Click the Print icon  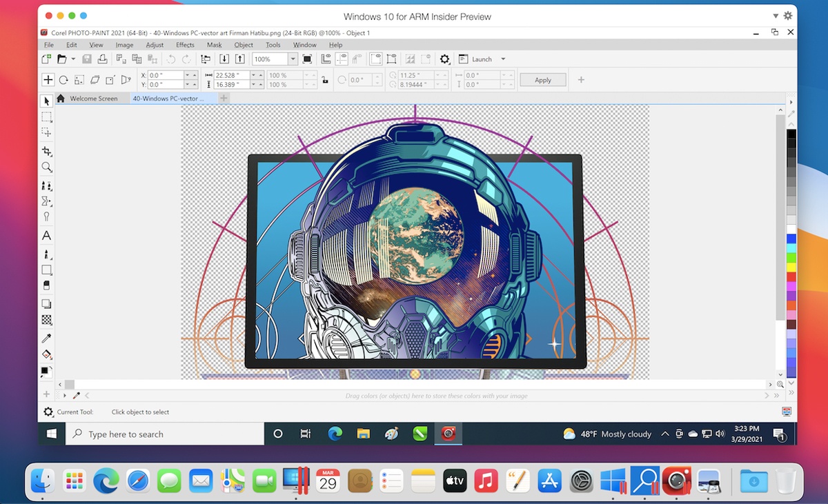[102, 59]
